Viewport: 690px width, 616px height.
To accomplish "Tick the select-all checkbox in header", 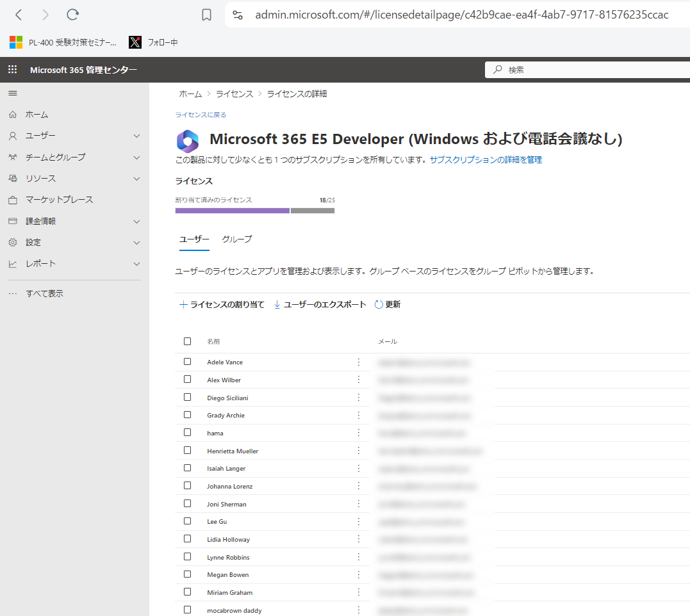I will tap(188, 341).
